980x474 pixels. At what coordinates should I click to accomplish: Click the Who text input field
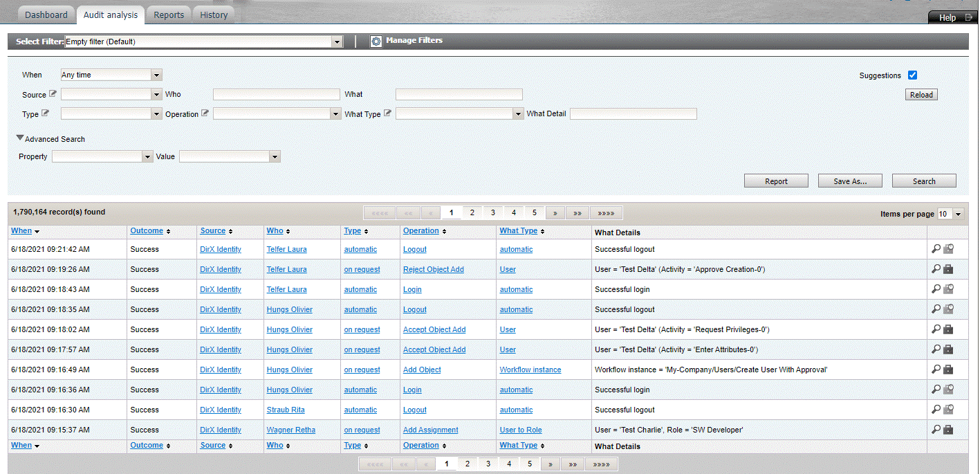click(277, 95)
